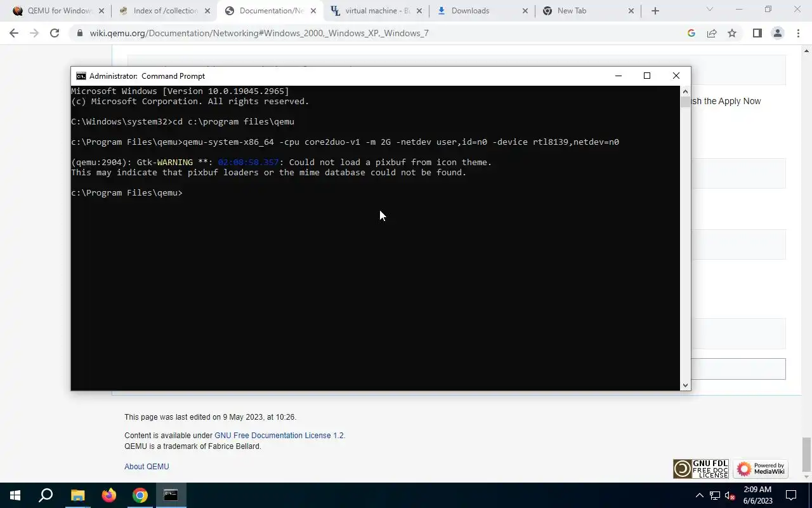The image size is (812, 508).
Task: Click the Command Prompt scrollbar thumb
Action: tap(685, 102)
